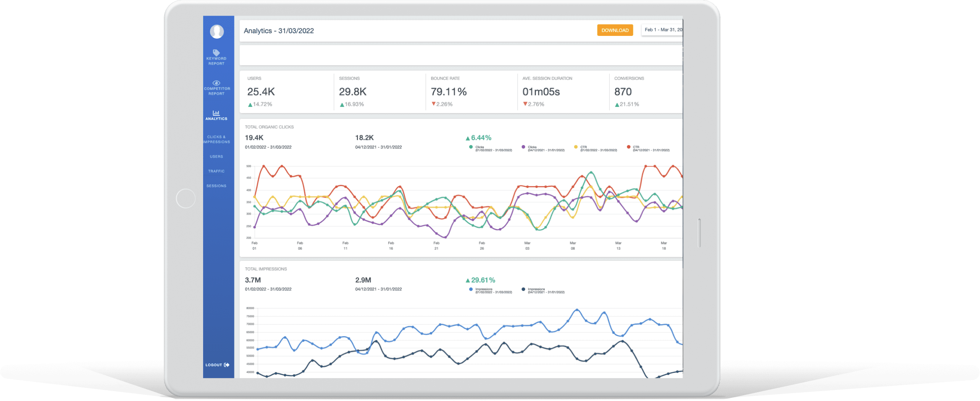980x401 pixels.
Task: Go to Traffic sidebar section
Action: click(216, 171)
